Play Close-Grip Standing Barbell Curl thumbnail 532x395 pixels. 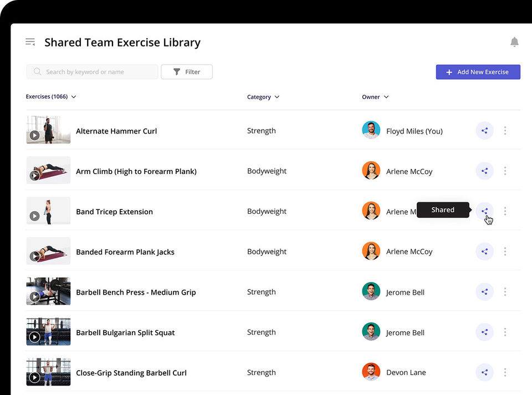coord(48,372)
